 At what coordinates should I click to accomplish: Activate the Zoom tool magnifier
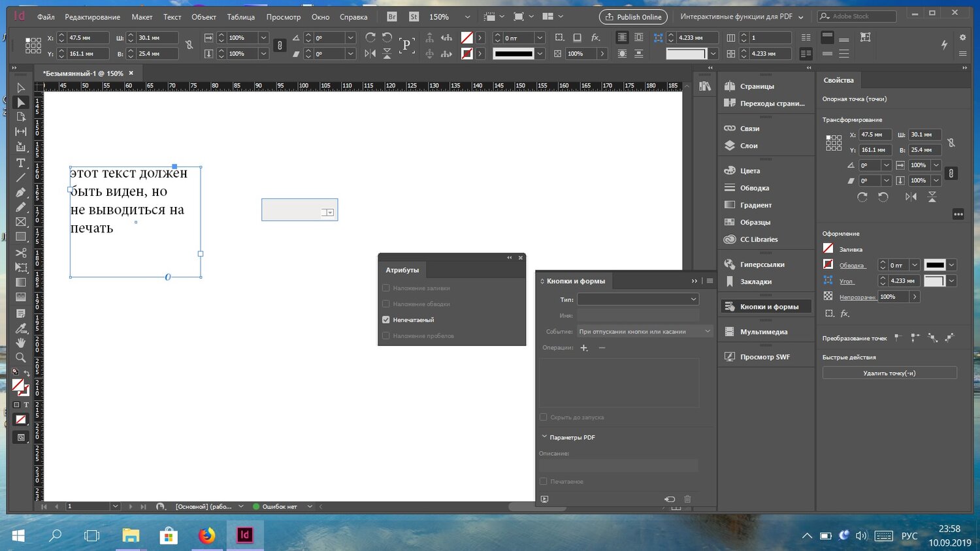[x=21, y=357]
